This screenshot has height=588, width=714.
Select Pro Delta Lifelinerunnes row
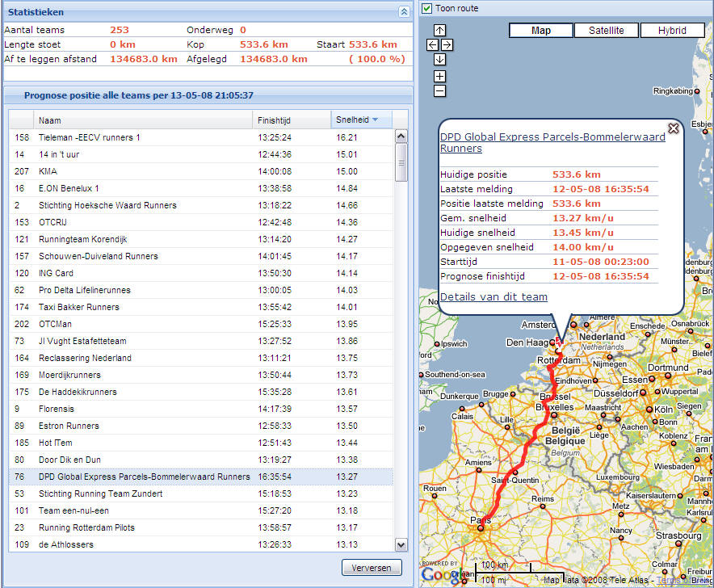pos(201,290)
